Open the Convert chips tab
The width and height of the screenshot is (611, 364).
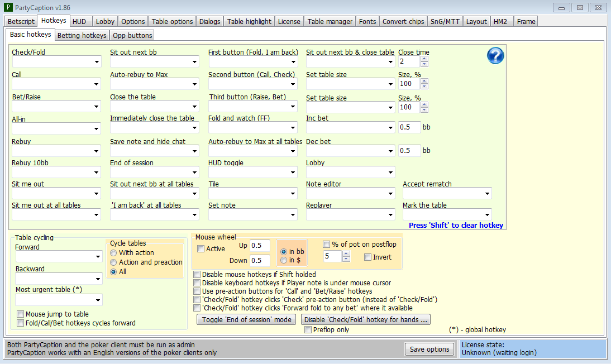[x=403, y=21]
